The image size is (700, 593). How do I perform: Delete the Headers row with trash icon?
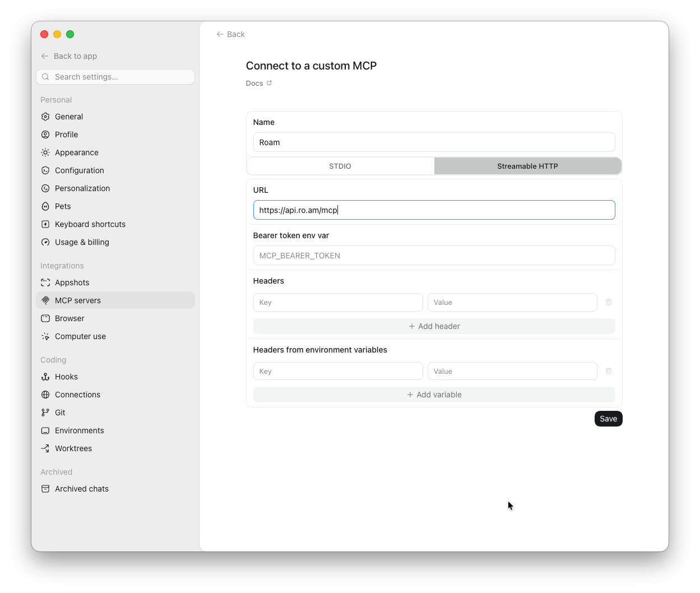pyautogui.click(x=609, y=302)
